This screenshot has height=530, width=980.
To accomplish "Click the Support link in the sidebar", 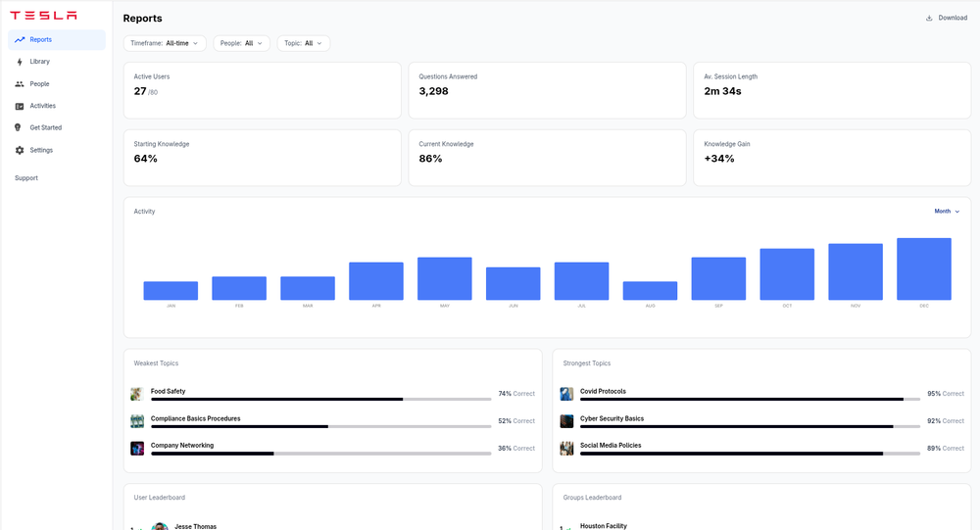I will click(x=26, y=178).
